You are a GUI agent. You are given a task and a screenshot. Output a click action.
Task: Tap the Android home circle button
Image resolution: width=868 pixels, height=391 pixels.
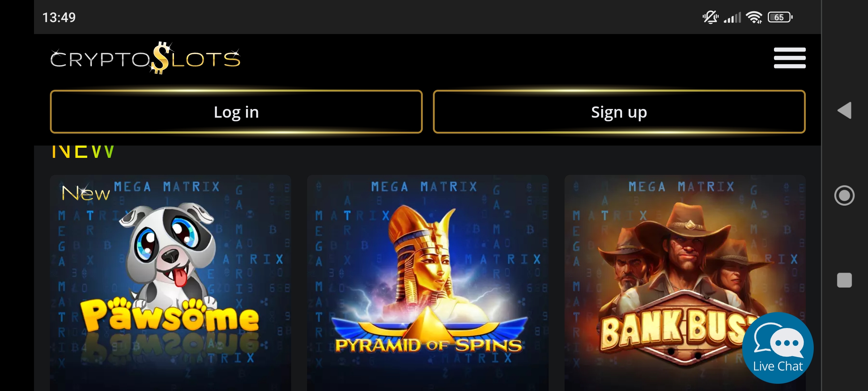coord(844,195)
